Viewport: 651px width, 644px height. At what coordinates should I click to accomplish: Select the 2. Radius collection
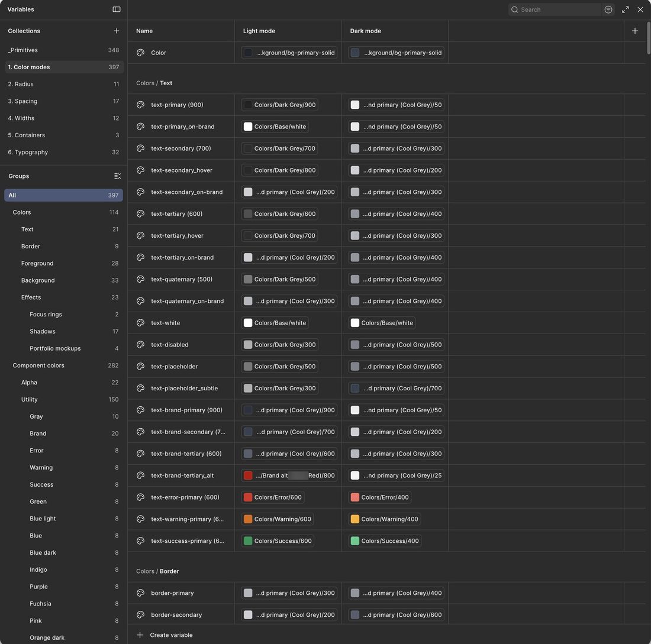coord(63,84)
